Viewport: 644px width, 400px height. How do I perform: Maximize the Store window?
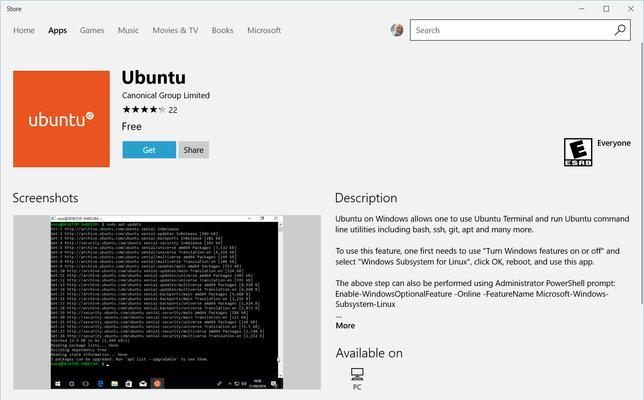[606, 9]
